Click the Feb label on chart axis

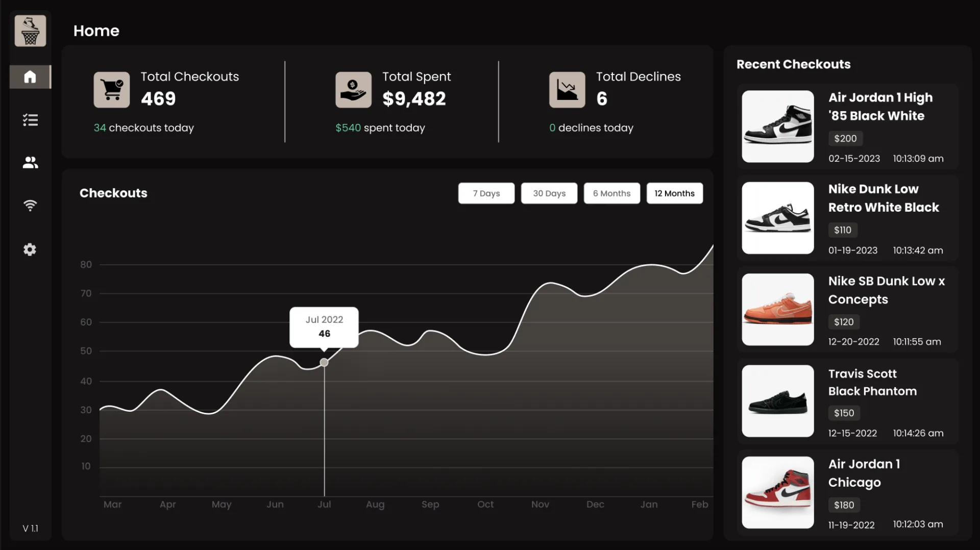[700, 505]
